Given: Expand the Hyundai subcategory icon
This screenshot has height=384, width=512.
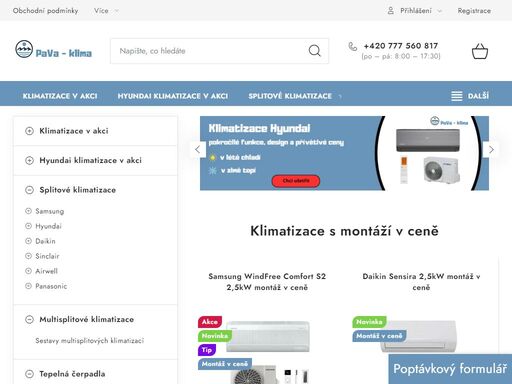Looking at the screenshot, I should point(28,226).
